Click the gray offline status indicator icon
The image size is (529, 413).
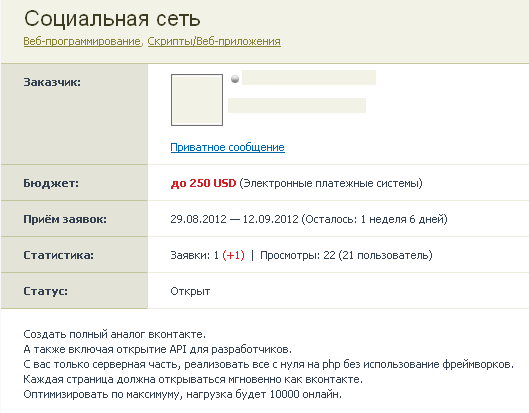tap(235, 79)
